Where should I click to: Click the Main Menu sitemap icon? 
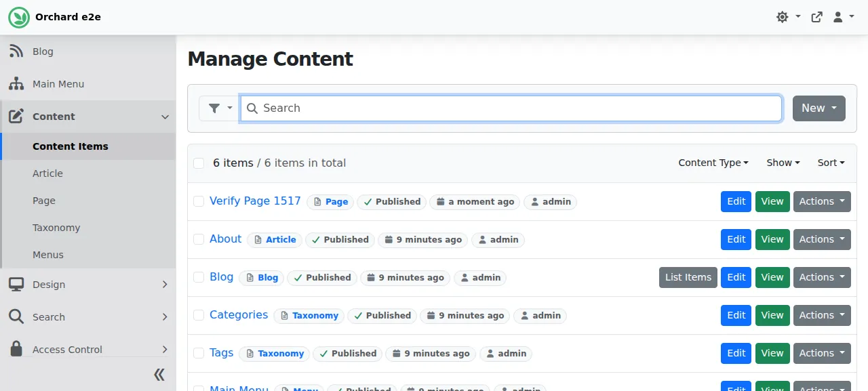pos(16,84)
